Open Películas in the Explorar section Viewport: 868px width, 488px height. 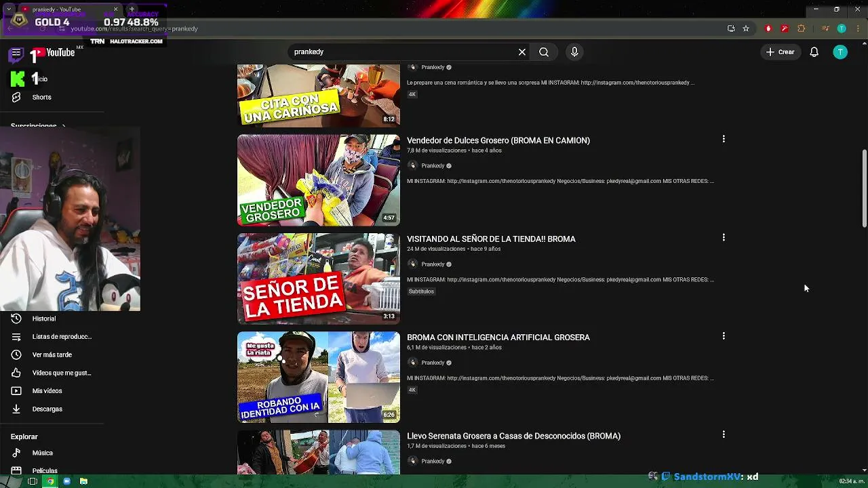click(x=45, y=470)
